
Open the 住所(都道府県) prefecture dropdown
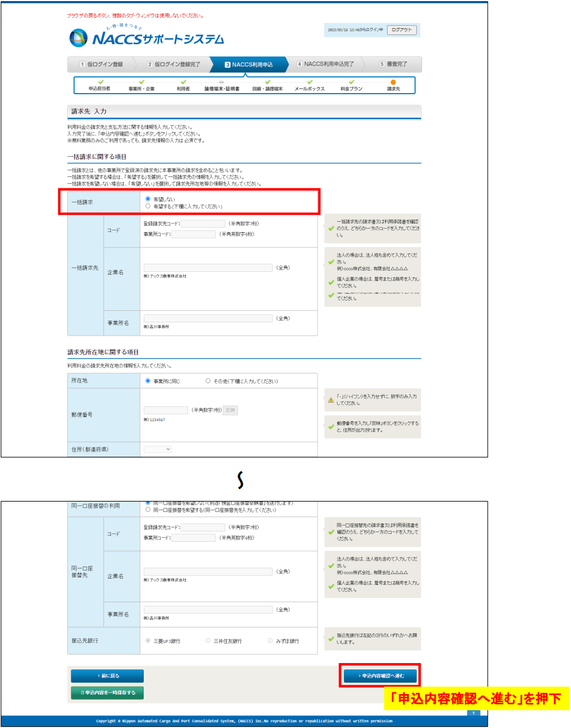(x=158, y=449)
